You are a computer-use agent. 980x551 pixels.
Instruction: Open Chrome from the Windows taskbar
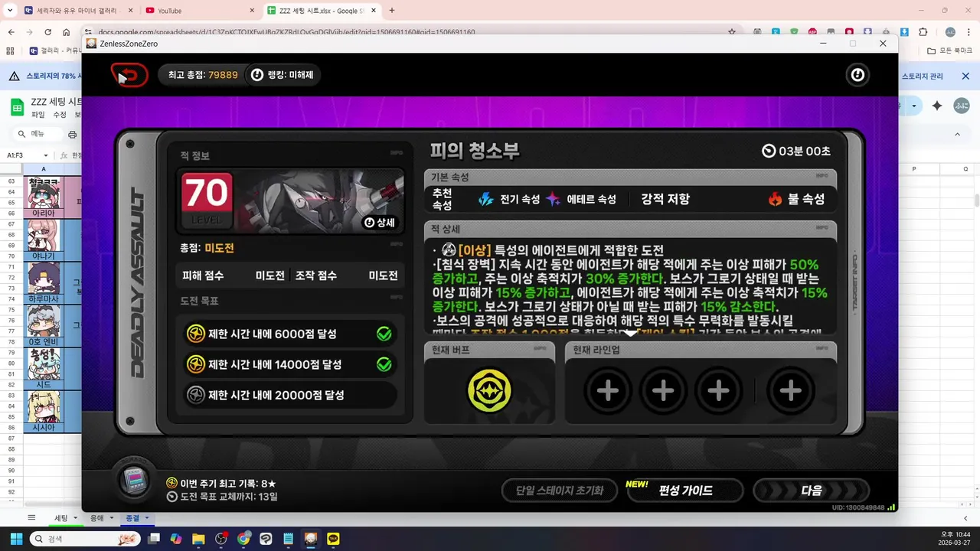pos(243,539)
